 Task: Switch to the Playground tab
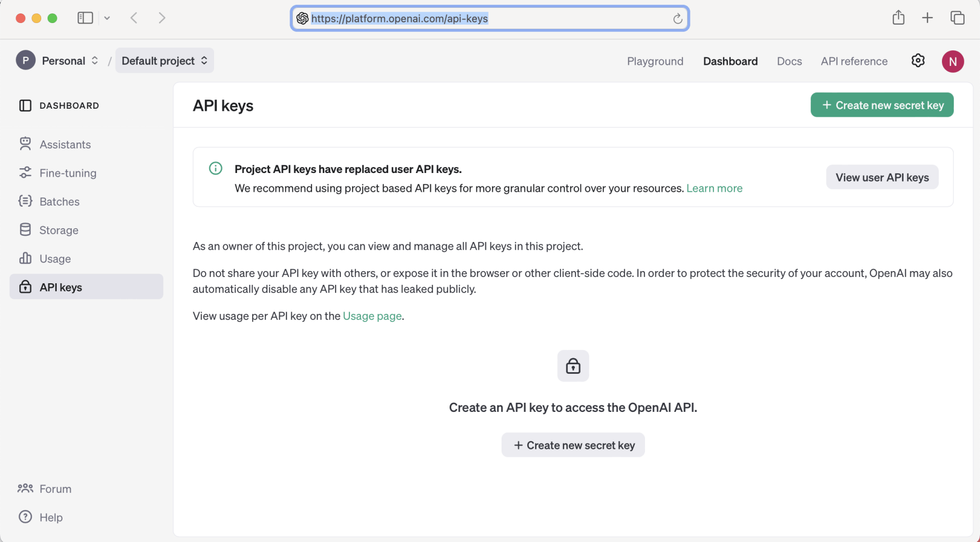tap(655, 61)
